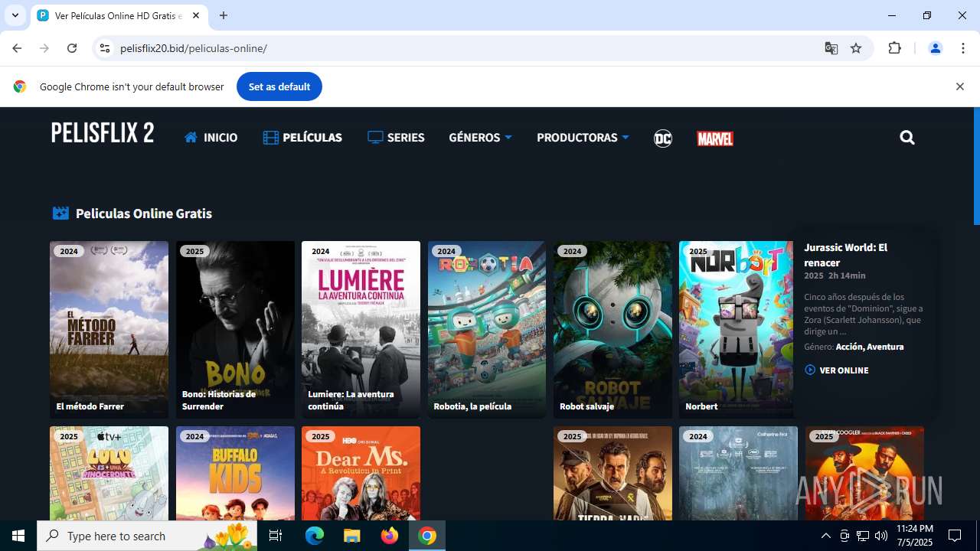The width and height of the screenshot is (980, 551).
Task: Open the DC logo link
Action: pos(663,139)
